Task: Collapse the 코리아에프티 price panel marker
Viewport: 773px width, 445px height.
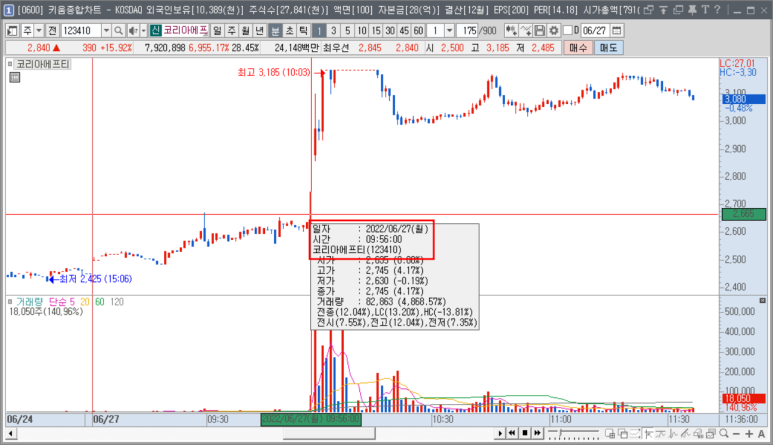Action: pyautogui.click(x=10, y=64)
